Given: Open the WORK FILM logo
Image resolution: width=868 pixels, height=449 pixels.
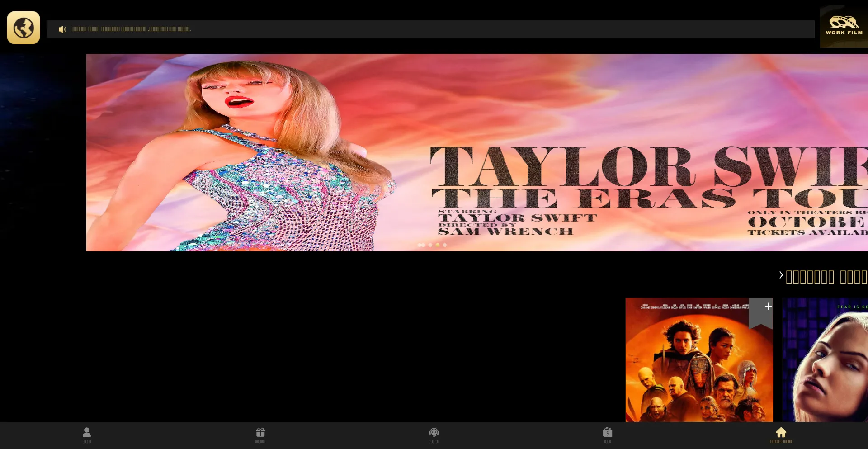Looking at the screenshot, I should coord(844,26).
